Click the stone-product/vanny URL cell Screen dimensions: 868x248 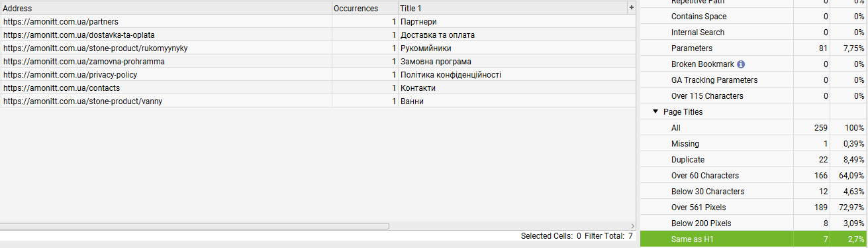pyautogui.click(x=166, y=101)
